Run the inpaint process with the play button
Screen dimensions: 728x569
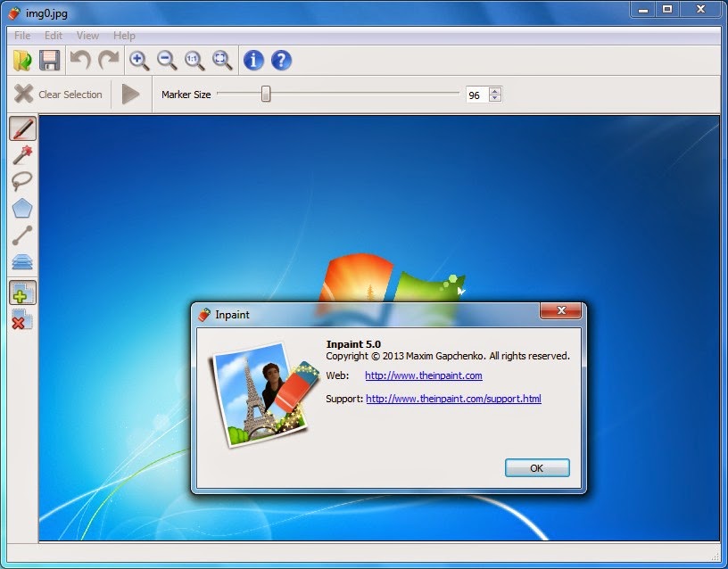pyautogui.click(x=130, y=95)
